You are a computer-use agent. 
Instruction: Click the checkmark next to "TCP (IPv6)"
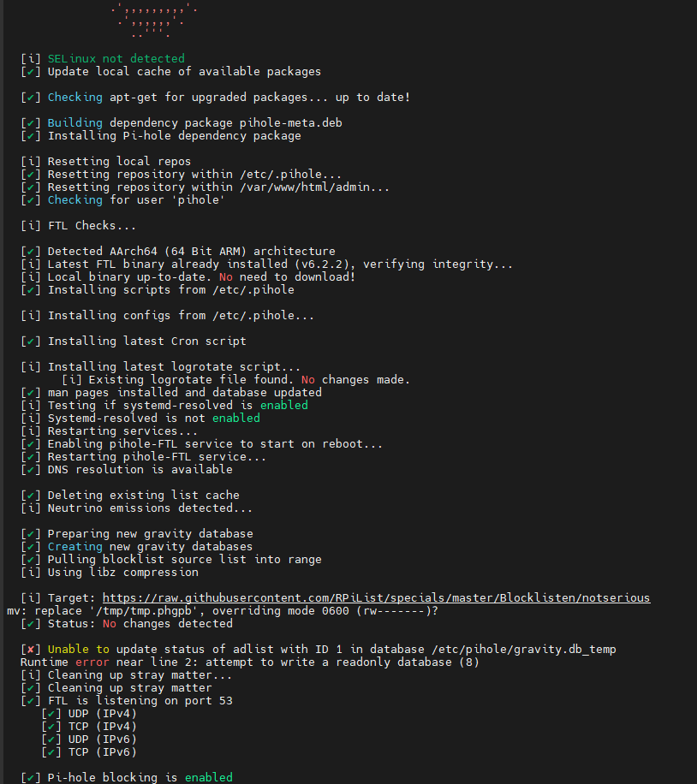click(x=51, y=752)
